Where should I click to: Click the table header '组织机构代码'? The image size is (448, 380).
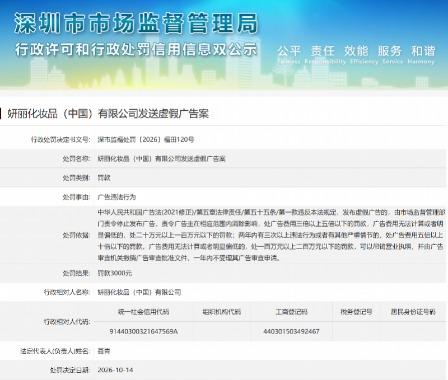pyautogui.click(x=222, y=312)
